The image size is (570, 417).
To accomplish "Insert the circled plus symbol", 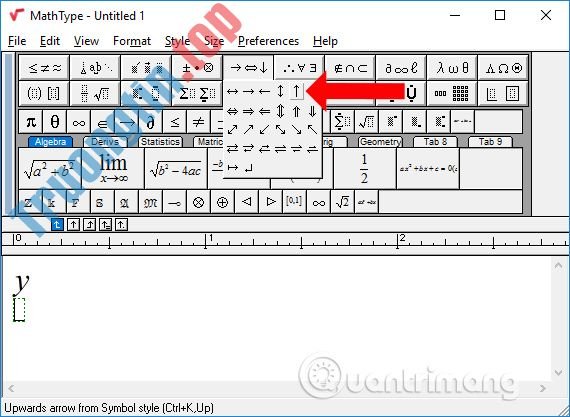I will [x=222, y=202].
